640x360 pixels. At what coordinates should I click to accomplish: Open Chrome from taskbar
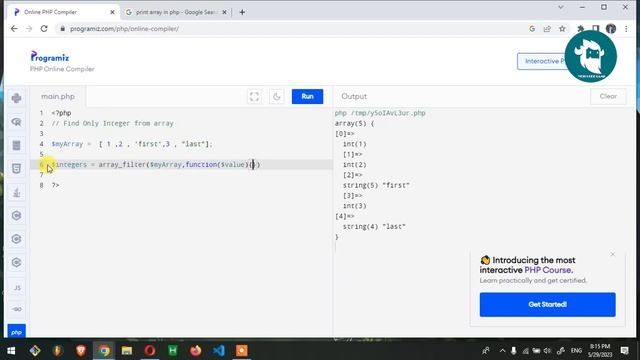pyautogui.click(x=104, y=351)
